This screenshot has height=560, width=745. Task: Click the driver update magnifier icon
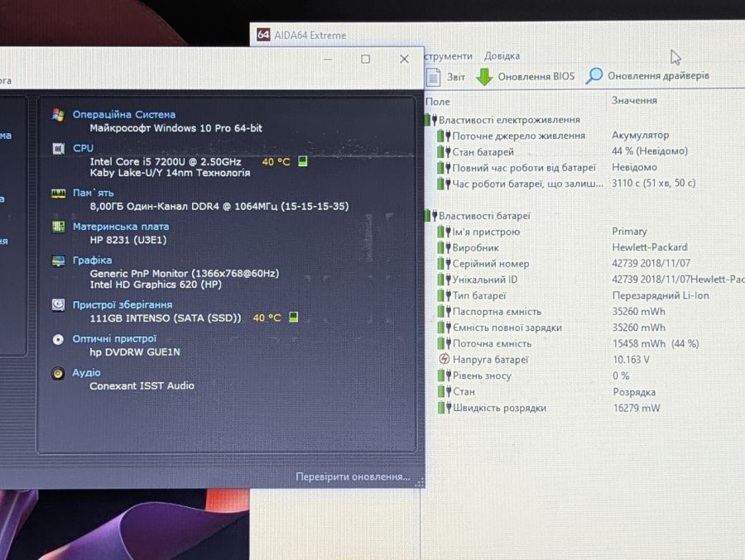click(594, 75)
